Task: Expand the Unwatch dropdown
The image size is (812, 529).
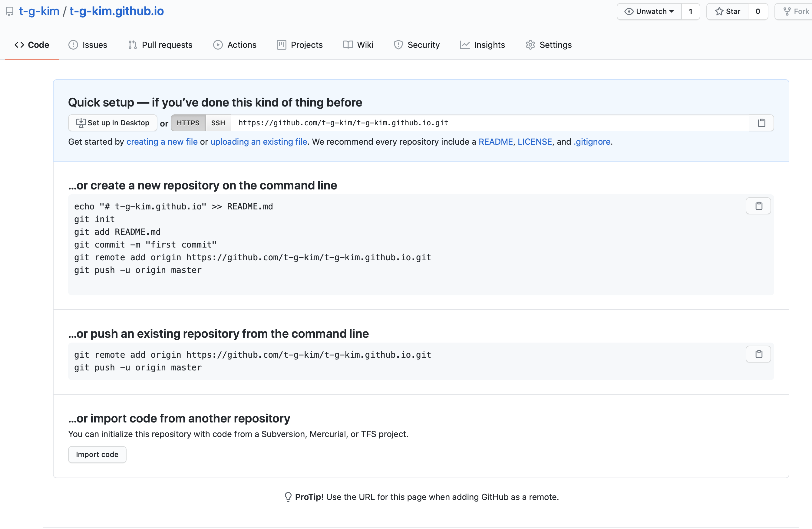Action: click(x=649, y=11)
